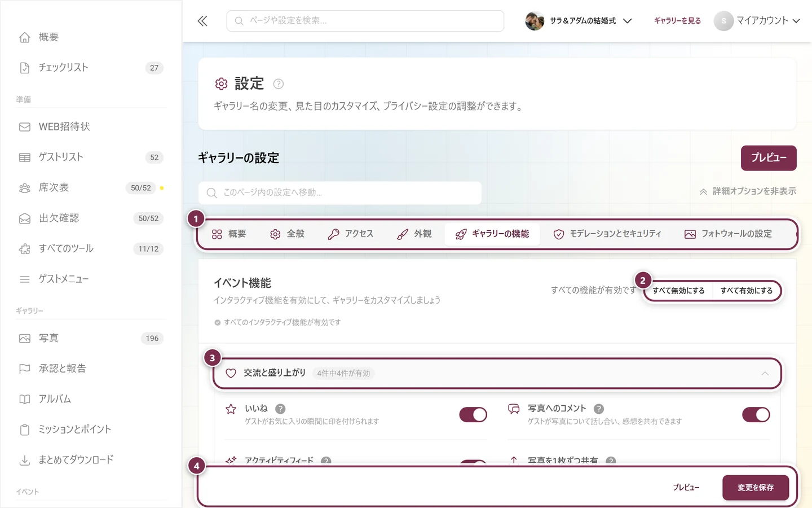812x508 pixels.
Task: Collapse the 交流と盛り上がり section
Action: [x=497, y=374]
